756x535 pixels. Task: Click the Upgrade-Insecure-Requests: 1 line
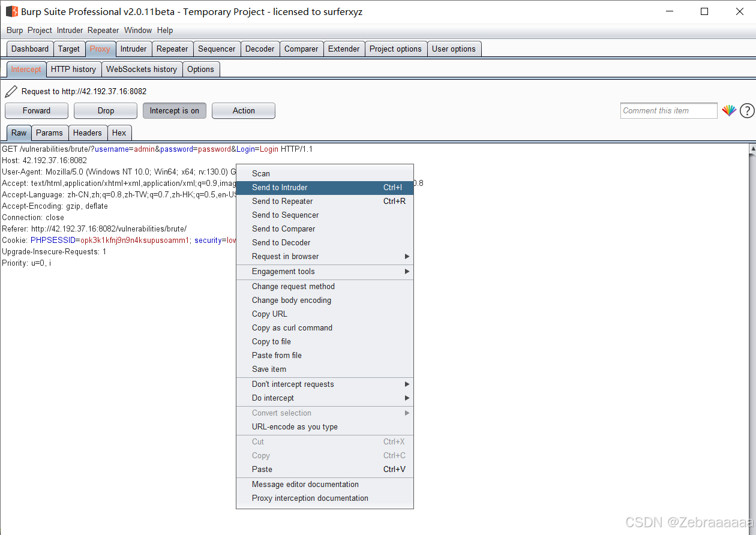(x=54, y=251)
